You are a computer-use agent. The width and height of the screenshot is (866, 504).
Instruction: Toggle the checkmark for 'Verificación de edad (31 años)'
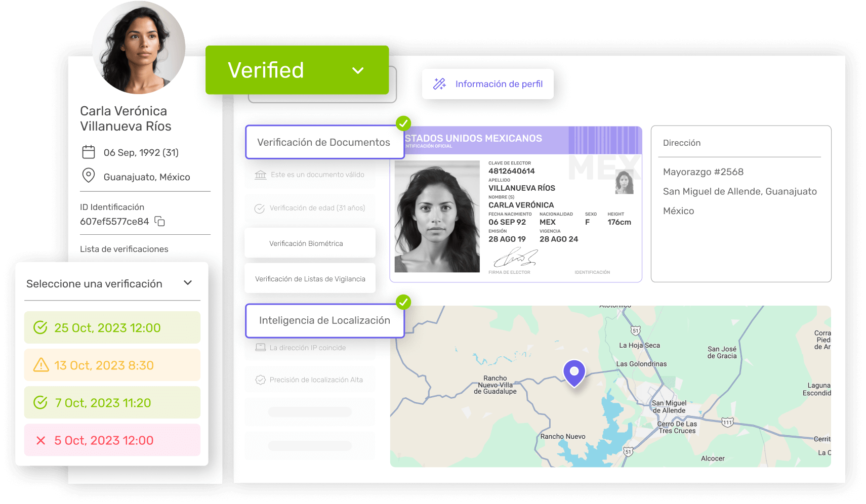click(260, 207)
